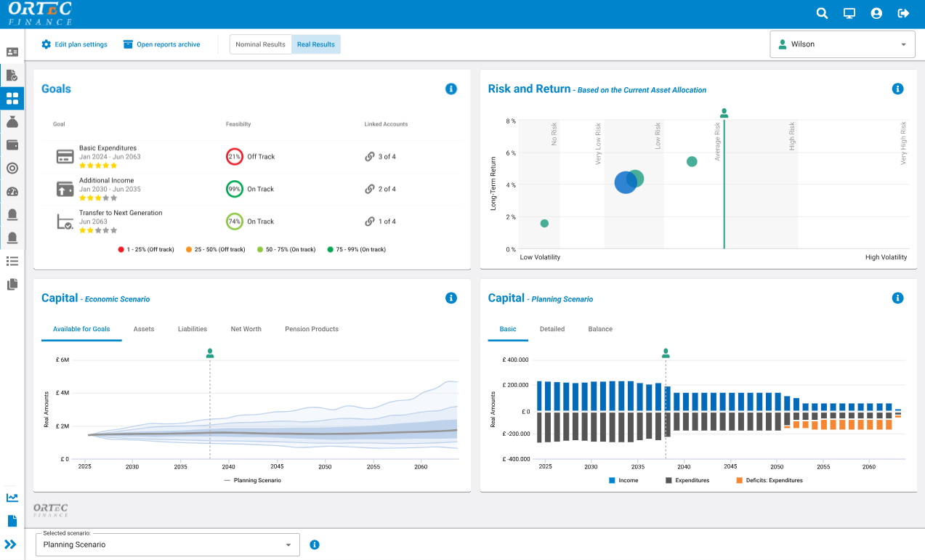Click the 21% feasibility ring
This screenshot has width=925, height=560.
point(234,157)
